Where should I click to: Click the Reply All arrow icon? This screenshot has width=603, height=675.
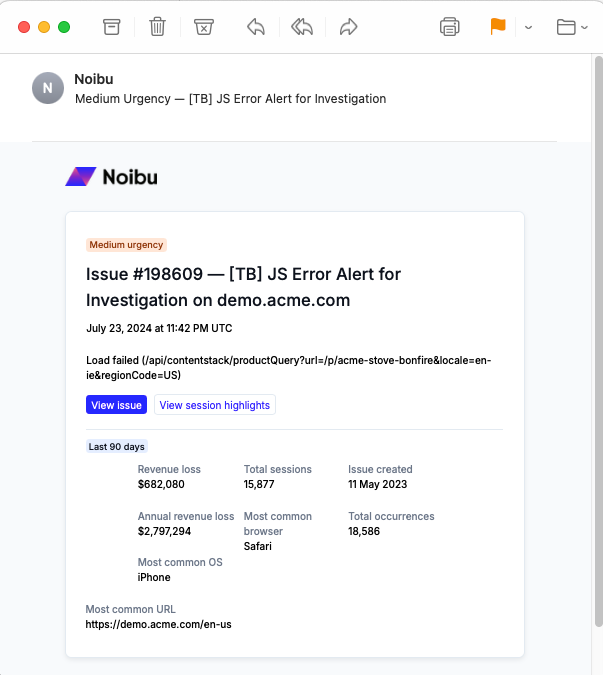click(x=302, y=27)
